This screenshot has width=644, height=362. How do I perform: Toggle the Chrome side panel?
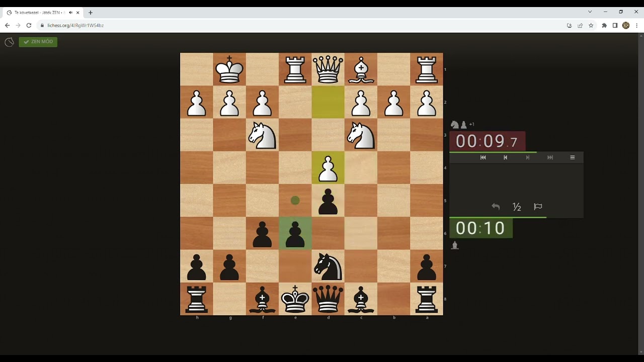(x=615, y=25)
